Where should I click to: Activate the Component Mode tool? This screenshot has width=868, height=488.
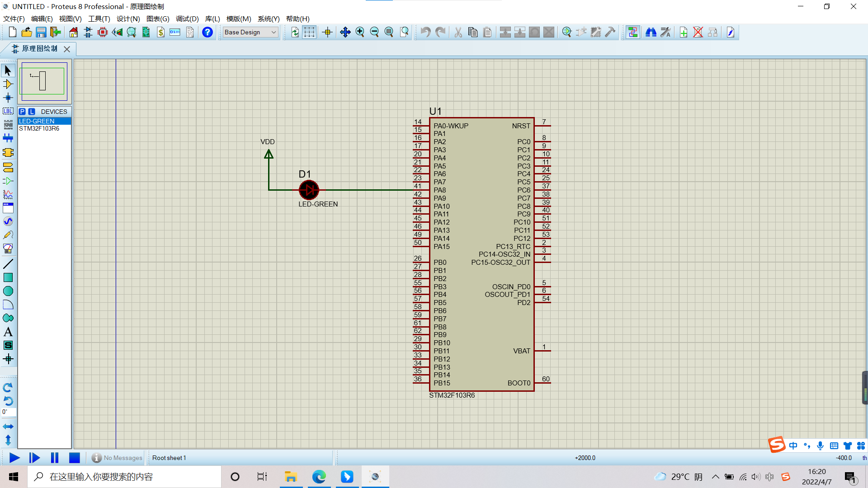point(8,84)
